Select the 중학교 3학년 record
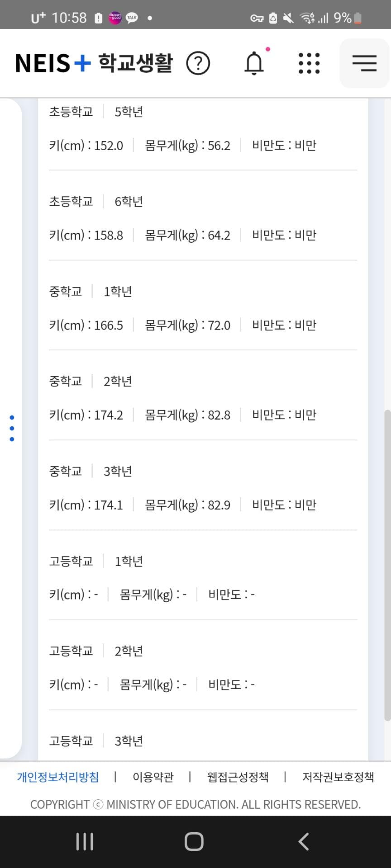The width and height of the screenshot is (391, 868). coord(203,488)
